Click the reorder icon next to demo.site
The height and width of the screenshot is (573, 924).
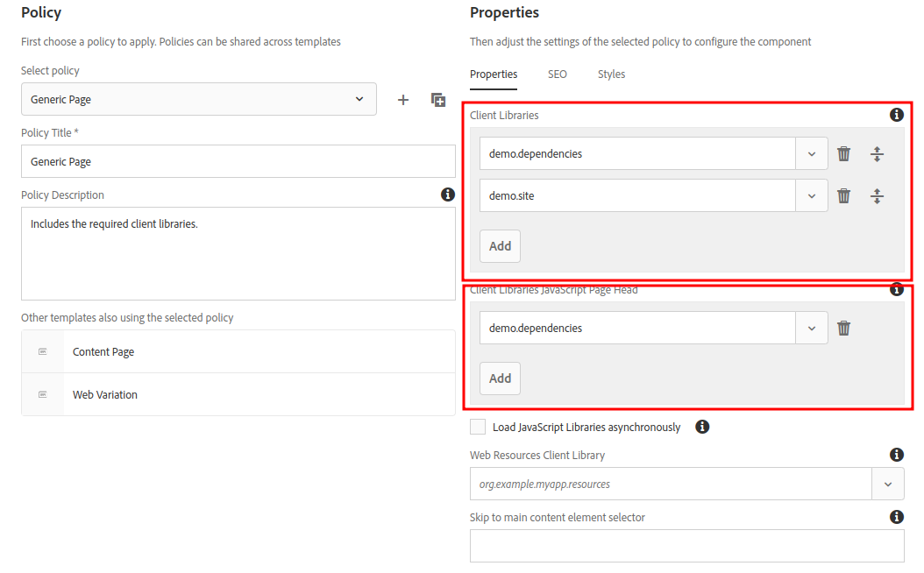tap(877, 195)
